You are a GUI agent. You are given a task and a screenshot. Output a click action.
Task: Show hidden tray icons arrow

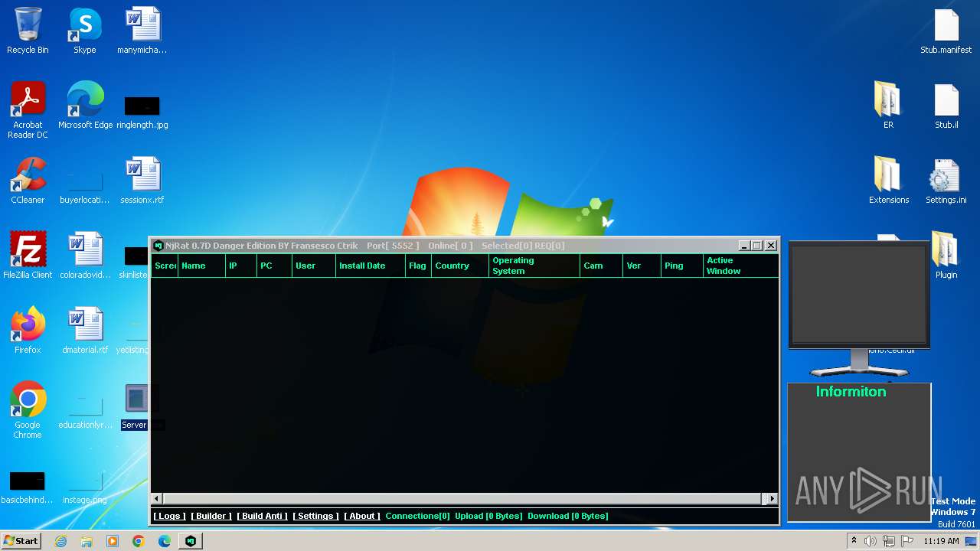(854, 541)
